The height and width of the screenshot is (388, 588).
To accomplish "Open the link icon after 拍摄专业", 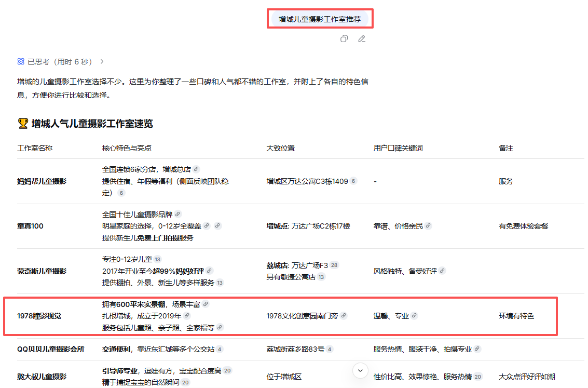I will 477,350.
